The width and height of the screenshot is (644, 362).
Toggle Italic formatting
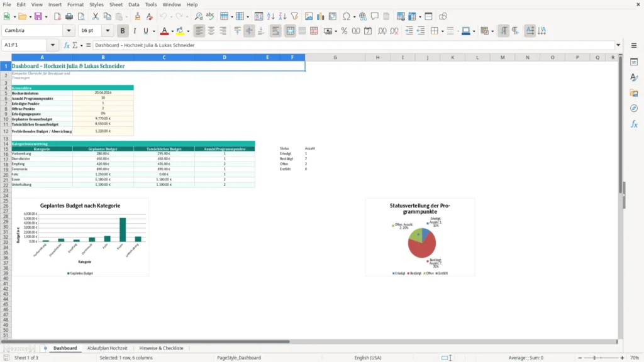(135, 31)
